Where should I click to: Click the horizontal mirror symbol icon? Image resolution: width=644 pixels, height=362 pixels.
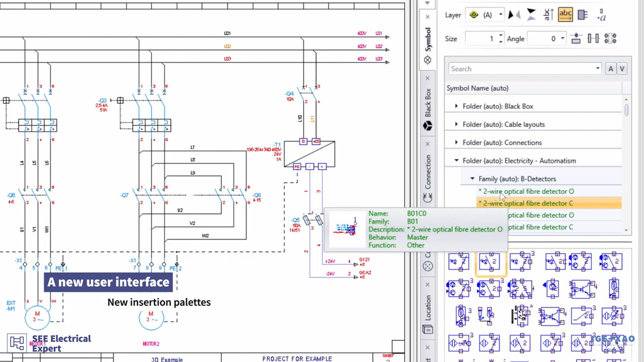514,15
